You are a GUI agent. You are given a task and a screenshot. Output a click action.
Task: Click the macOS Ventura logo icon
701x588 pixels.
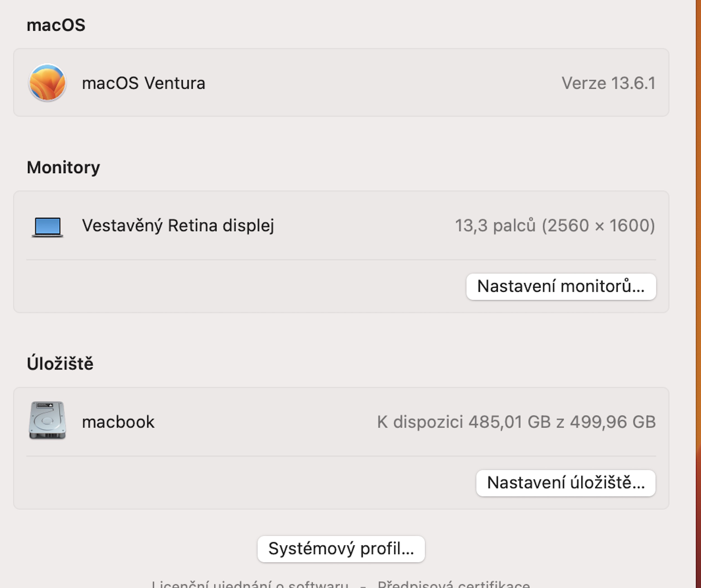click(47, 82)
